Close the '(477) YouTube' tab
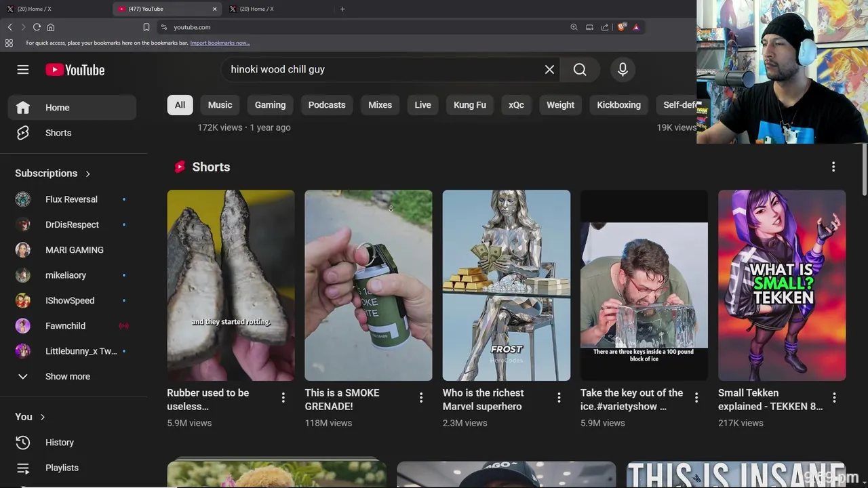868x488 pixels. (x=214, y=9)
